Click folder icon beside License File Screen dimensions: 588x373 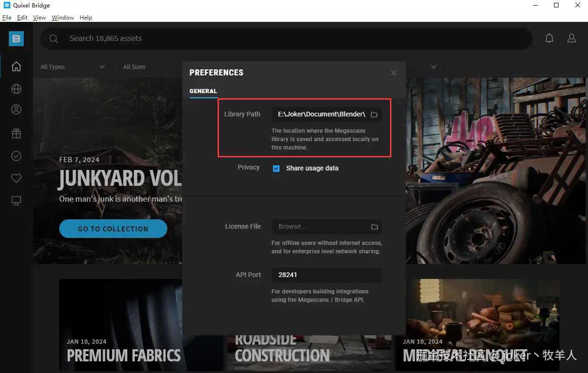pyautogui.click(x=375, y=227)
